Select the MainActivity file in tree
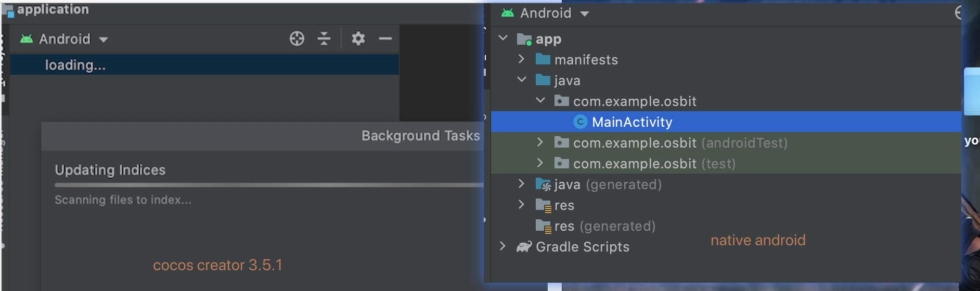This screenshot has width=980, height=291. pos(632,122)
